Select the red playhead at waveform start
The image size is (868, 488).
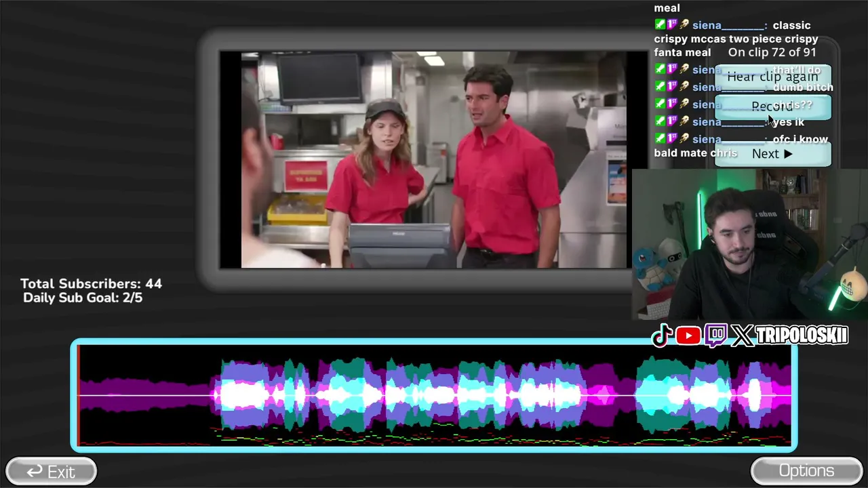click(78, 395)
